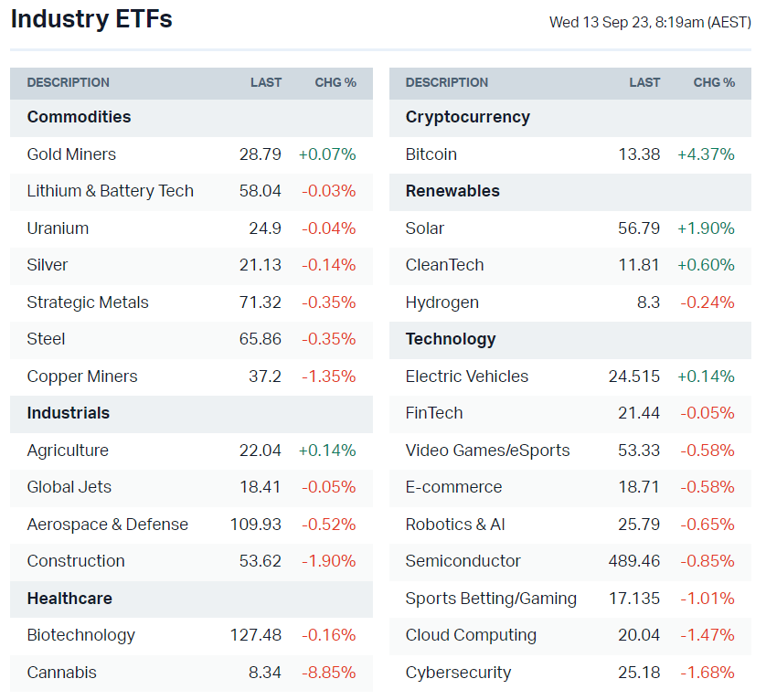
Task: Click the Solar ETF name
Action: click(425, 228)
